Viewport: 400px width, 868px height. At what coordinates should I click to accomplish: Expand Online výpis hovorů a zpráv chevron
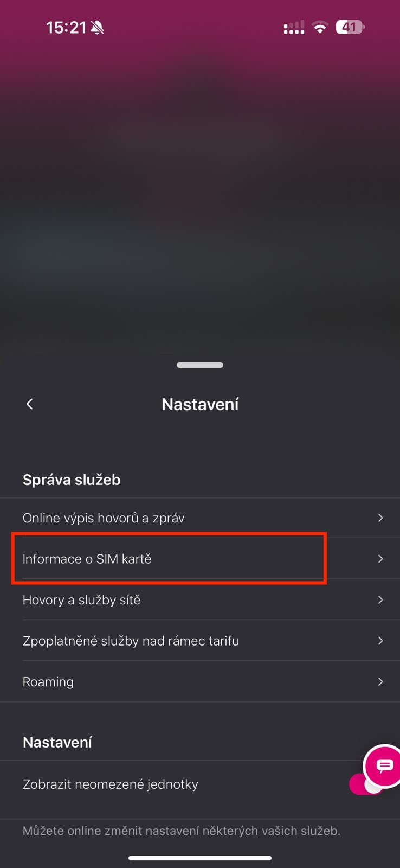point(380,518)
